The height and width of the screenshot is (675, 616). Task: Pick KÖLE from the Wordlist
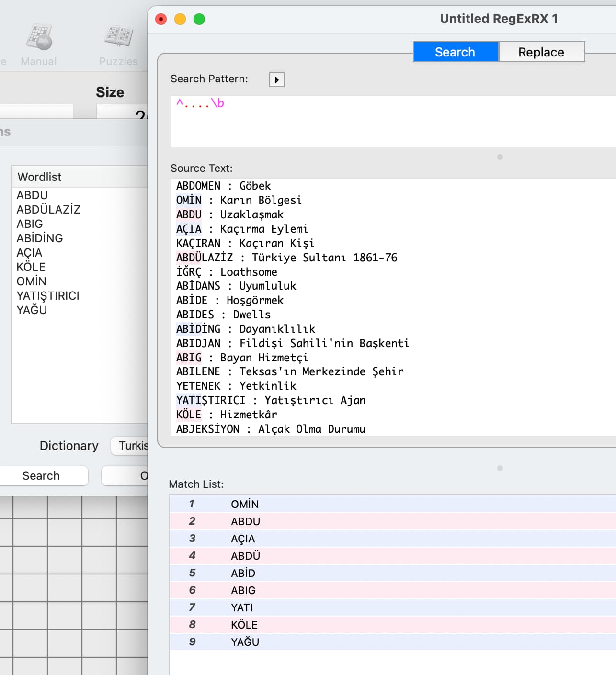(x=31, y=267)
